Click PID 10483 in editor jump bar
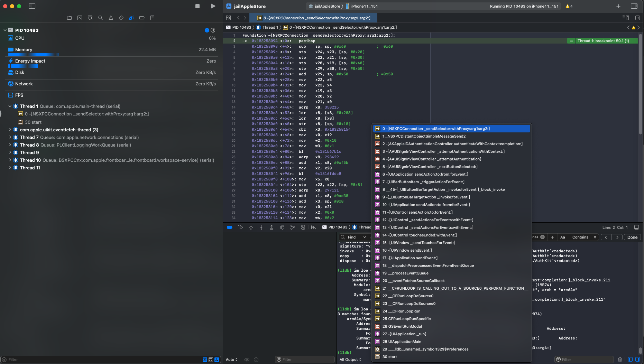 point(239,27)
